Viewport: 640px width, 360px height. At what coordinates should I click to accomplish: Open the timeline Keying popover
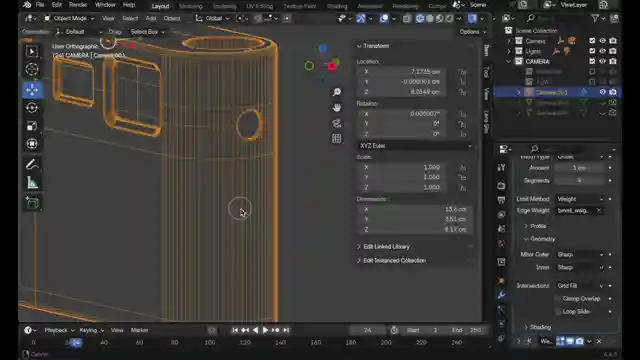(x=91, y=330)
